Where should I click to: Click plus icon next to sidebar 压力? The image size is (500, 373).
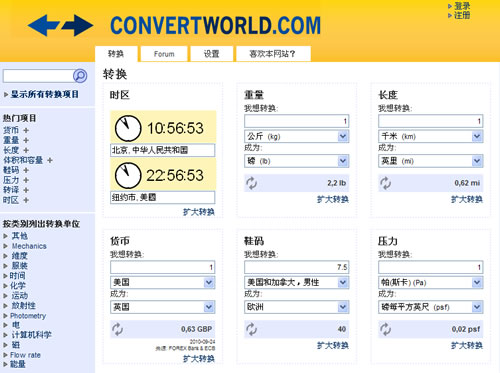26,180
